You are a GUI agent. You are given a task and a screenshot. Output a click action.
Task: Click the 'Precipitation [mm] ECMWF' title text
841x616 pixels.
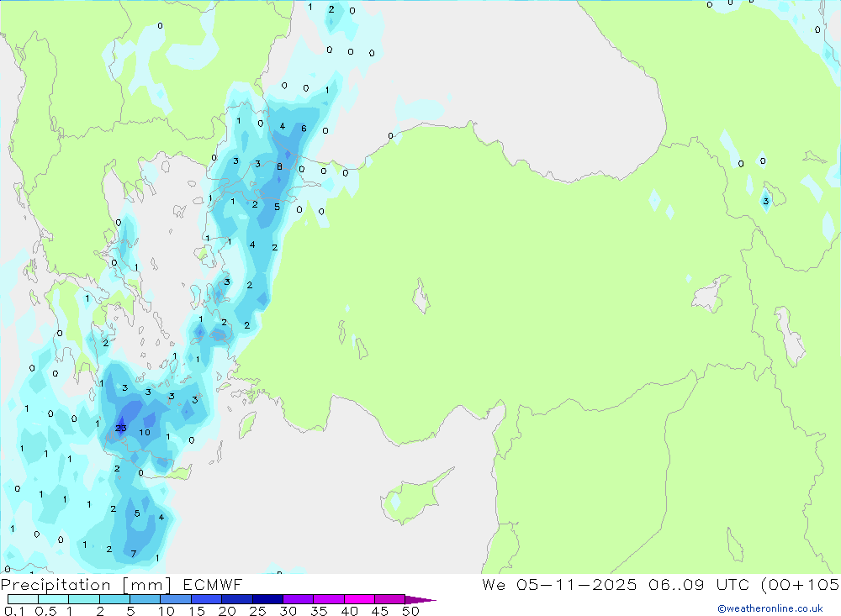coord(122,584)
